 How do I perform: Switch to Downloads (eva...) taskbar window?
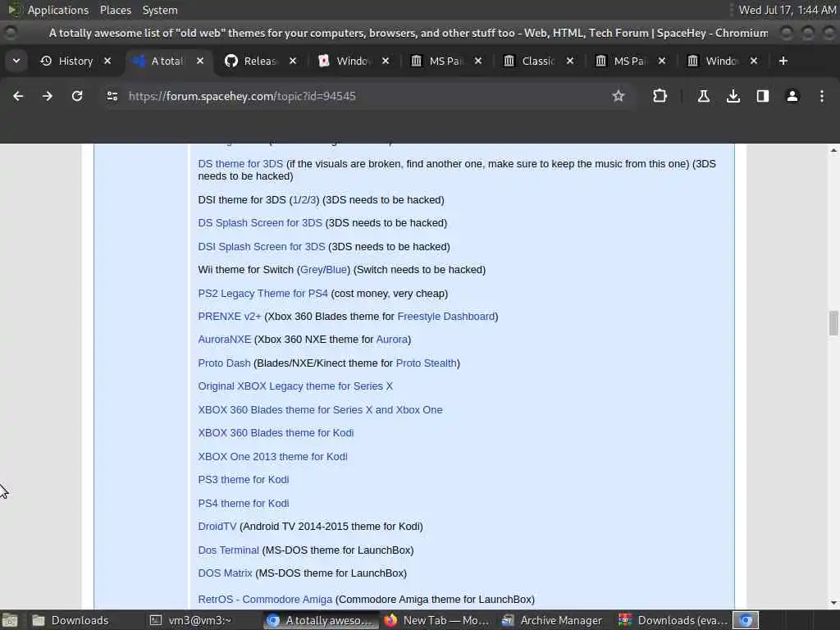tap(673, 620)
